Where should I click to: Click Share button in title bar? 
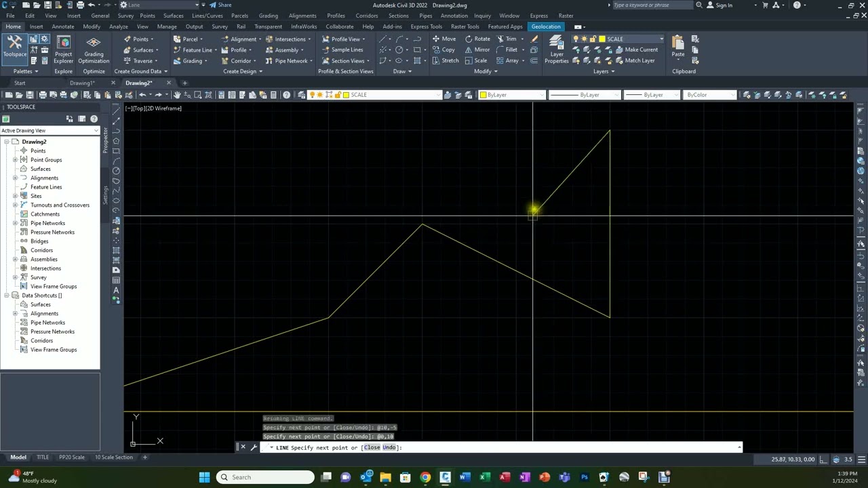(220, 5)
